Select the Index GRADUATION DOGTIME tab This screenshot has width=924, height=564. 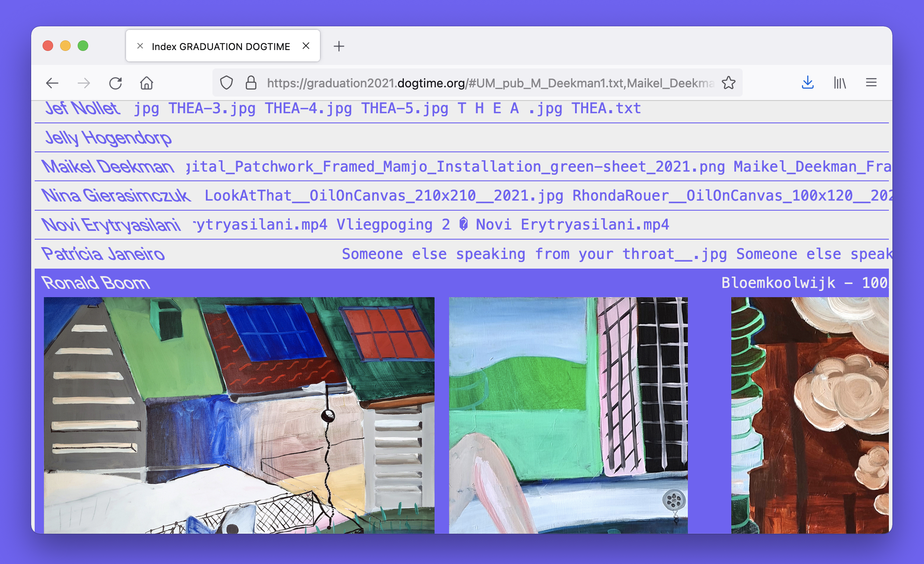tap(220, 47)
